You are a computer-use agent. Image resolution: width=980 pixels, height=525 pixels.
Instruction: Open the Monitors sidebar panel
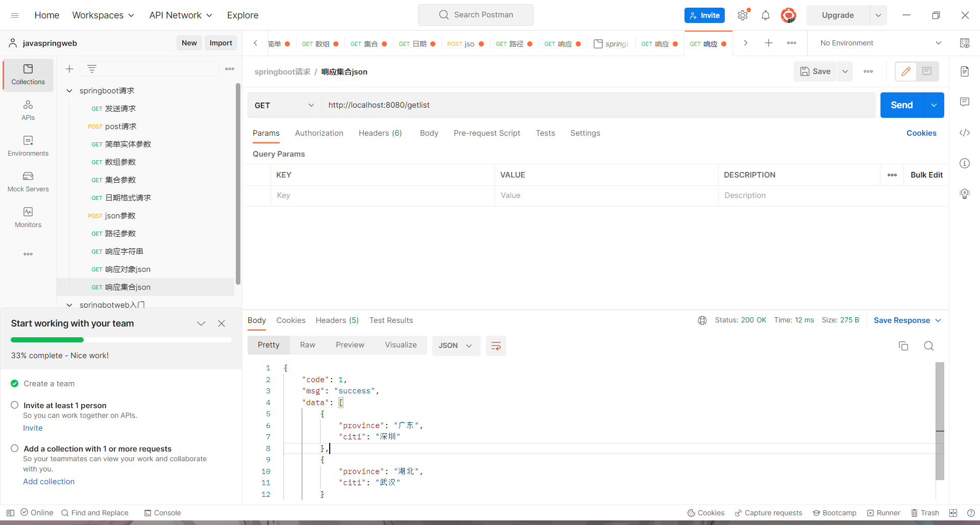(28, 217)
